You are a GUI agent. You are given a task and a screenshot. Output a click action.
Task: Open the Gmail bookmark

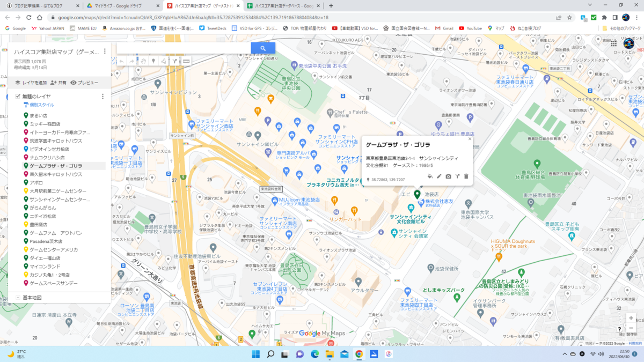[x=443, y=28]
